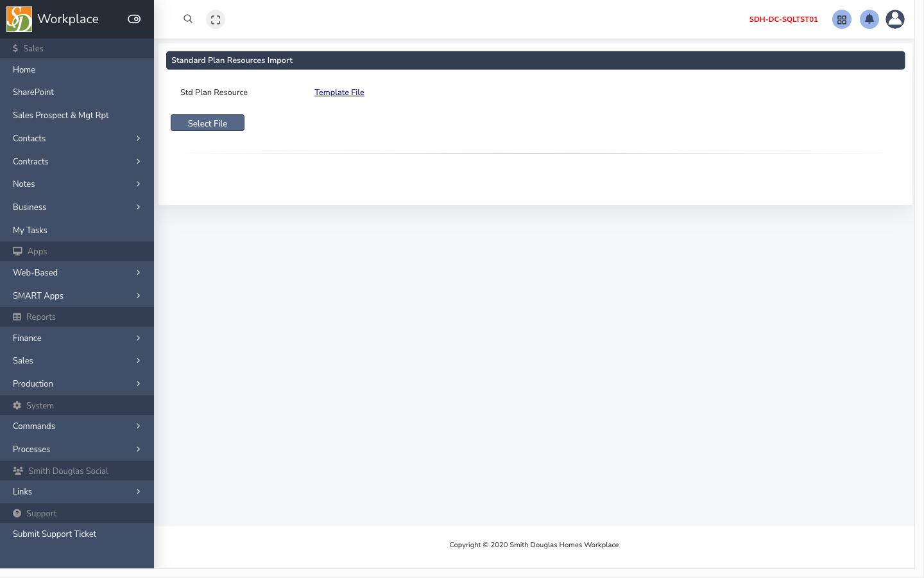
Task: Click the System section header label
Action: click(40, 405)
